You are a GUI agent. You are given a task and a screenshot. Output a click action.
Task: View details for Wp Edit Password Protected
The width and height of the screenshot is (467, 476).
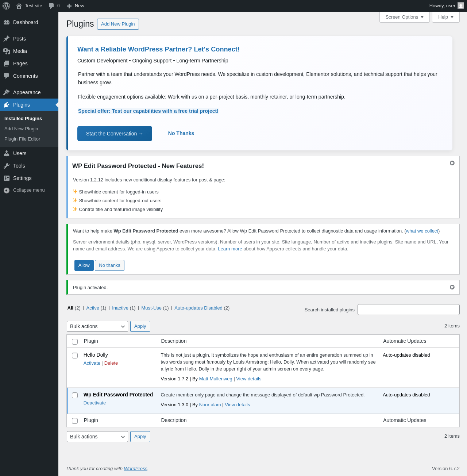pyautogui.click(x=238, y=405)
